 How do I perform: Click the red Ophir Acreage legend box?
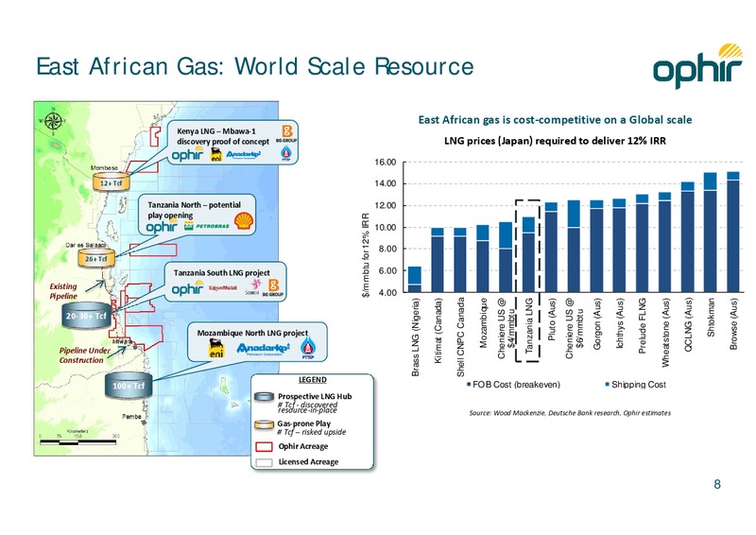click(264, 447)
